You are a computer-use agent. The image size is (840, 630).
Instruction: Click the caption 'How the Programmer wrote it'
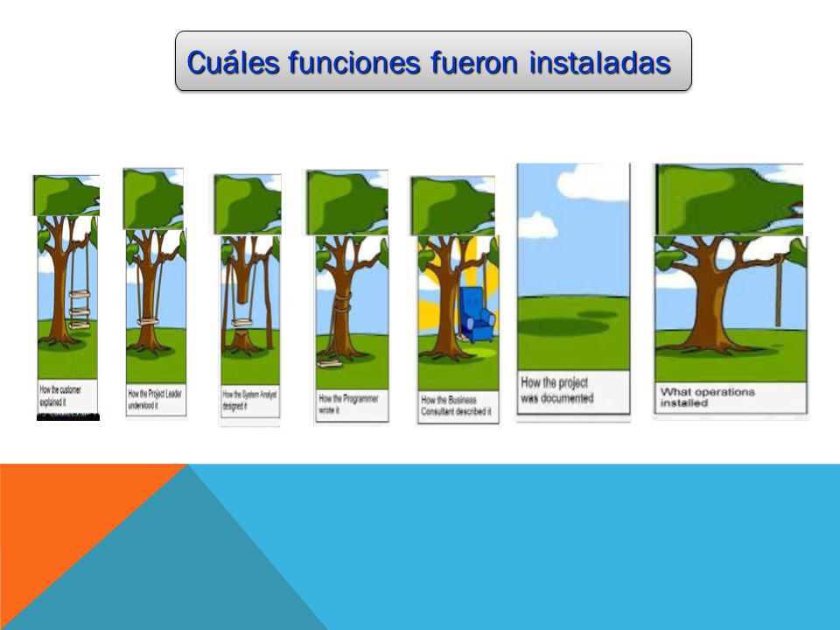pyautogui.click(x=348, y=404)
